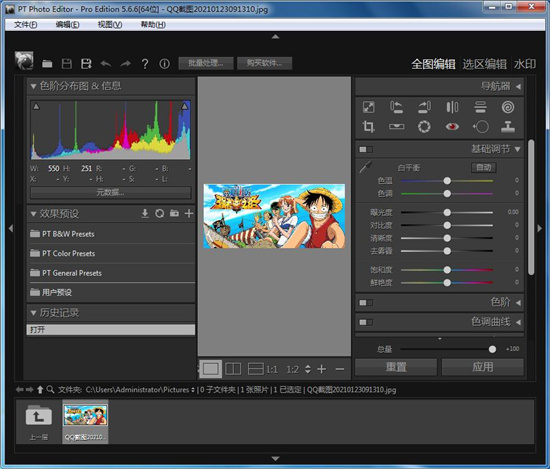Open help with question mark icon
Image resolution: width=550 pixels, height=469 pixels.
click(x=145, y=64)
